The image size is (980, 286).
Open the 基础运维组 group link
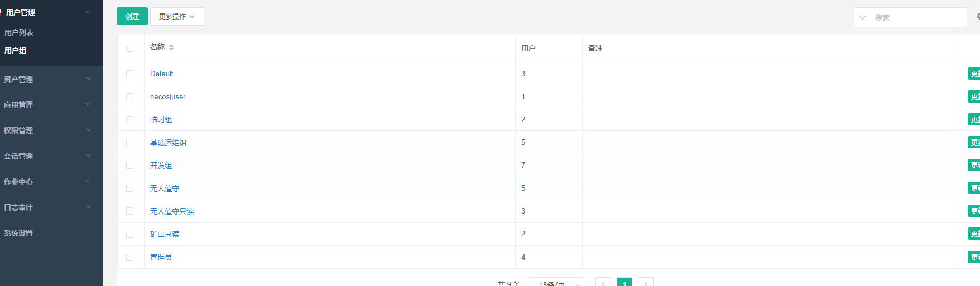[168, 143]
